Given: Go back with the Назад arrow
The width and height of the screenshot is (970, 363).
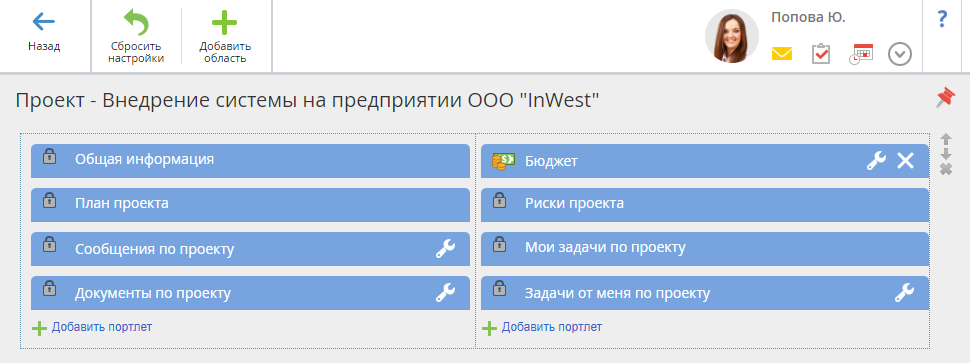Looking at the screenshot, I should click(43, 22).
